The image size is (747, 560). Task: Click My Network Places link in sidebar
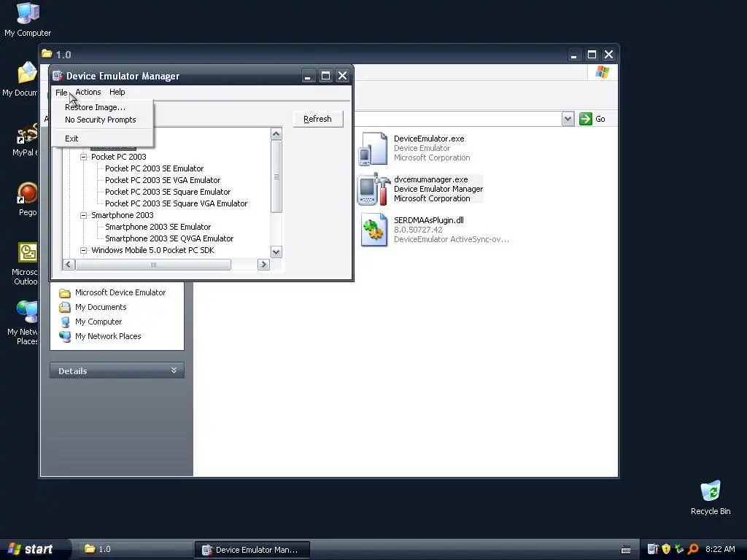coord(108,336)
